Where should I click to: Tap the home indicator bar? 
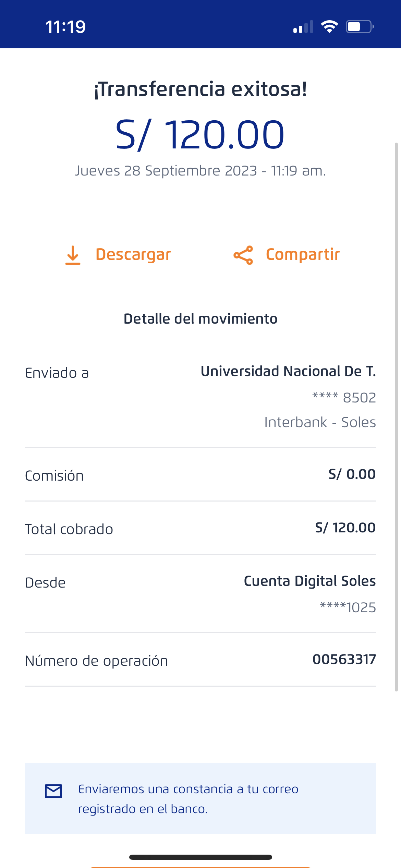pyautogui.click(x=200, y=857)
